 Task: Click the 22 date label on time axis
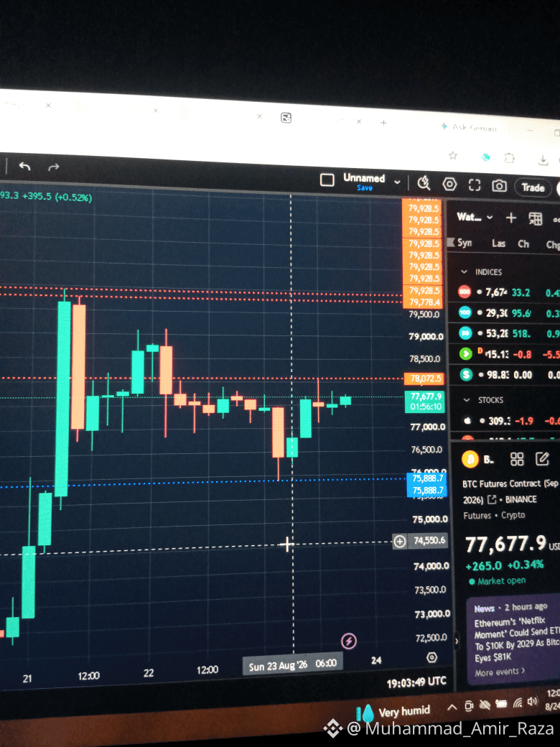point(149,673)
